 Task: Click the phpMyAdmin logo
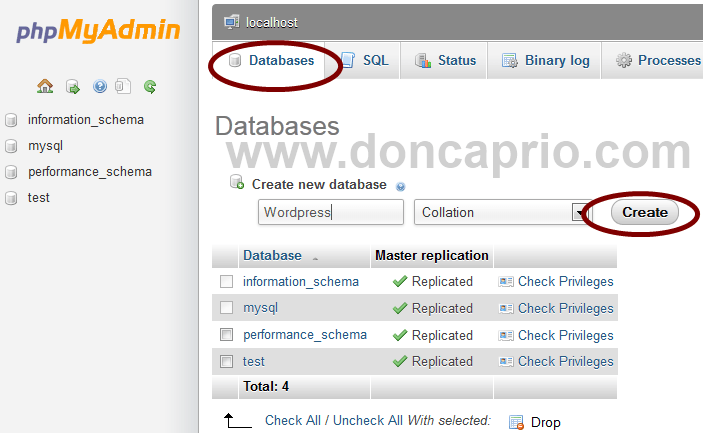pos(98,30)
